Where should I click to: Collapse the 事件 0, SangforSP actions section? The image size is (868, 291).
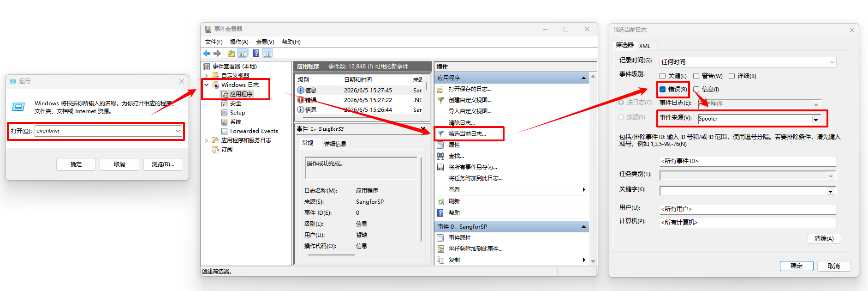(x=583, y=227)
